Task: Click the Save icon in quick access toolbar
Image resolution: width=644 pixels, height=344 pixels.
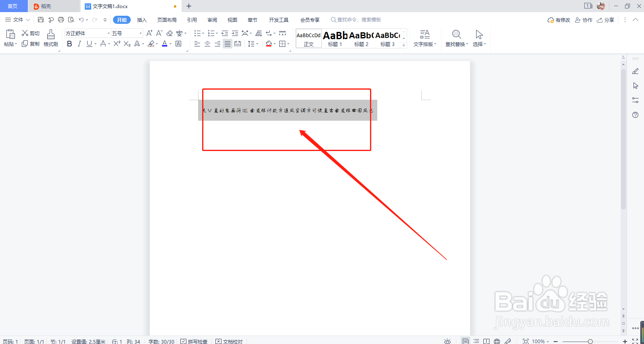Action: 41,20
